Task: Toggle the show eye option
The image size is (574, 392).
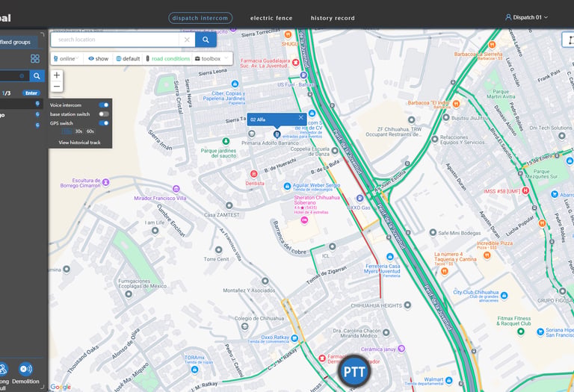Action: (99, 58)
